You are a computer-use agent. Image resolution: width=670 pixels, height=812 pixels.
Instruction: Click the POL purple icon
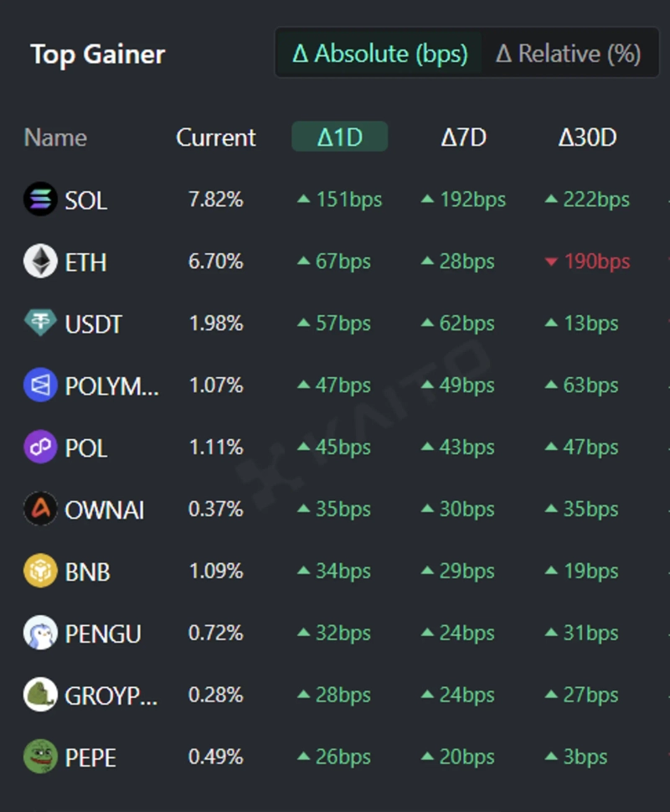point(40,447)
